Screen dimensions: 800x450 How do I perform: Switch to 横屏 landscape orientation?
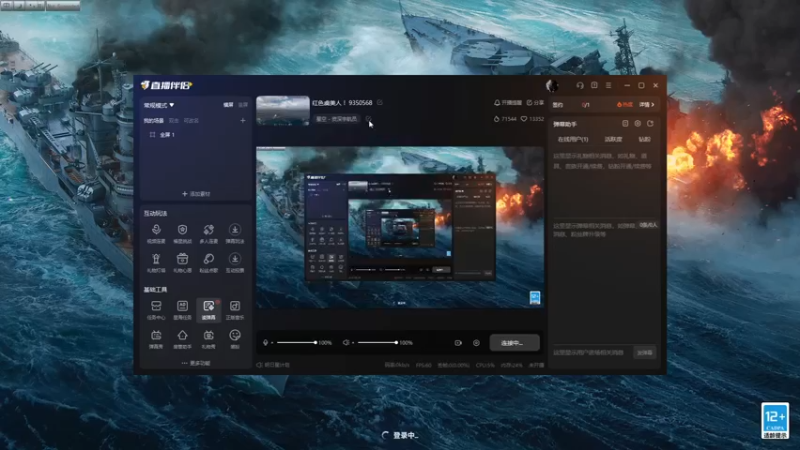pos(228,105)
